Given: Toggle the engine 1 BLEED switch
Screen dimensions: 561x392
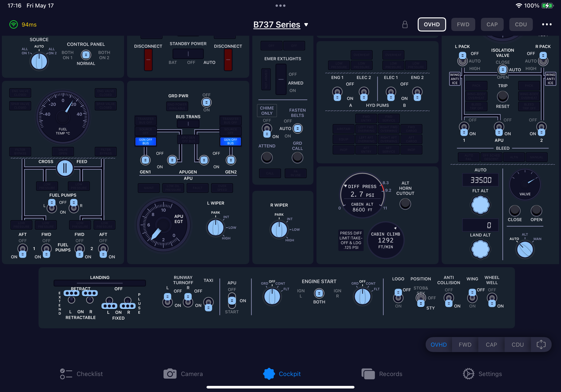Looking at the screenshot, I should tap(464, 129).
